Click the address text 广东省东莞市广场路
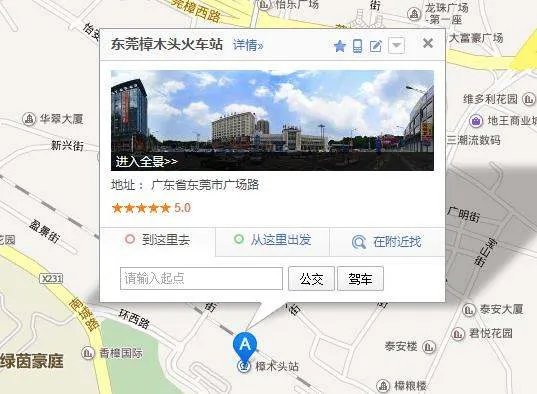This screenshot has height=394, width=537. tap(205, 185)
